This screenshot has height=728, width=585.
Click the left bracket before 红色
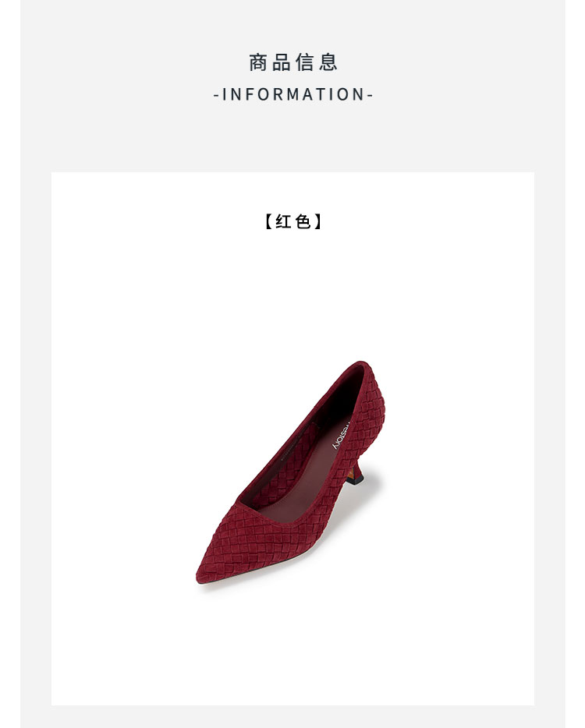pos(268,221)
